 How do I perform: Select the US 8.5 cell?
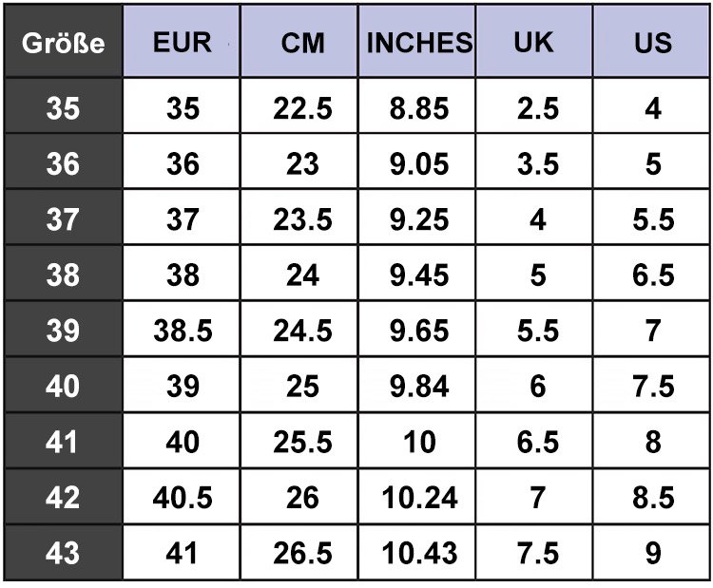(652, 497)
